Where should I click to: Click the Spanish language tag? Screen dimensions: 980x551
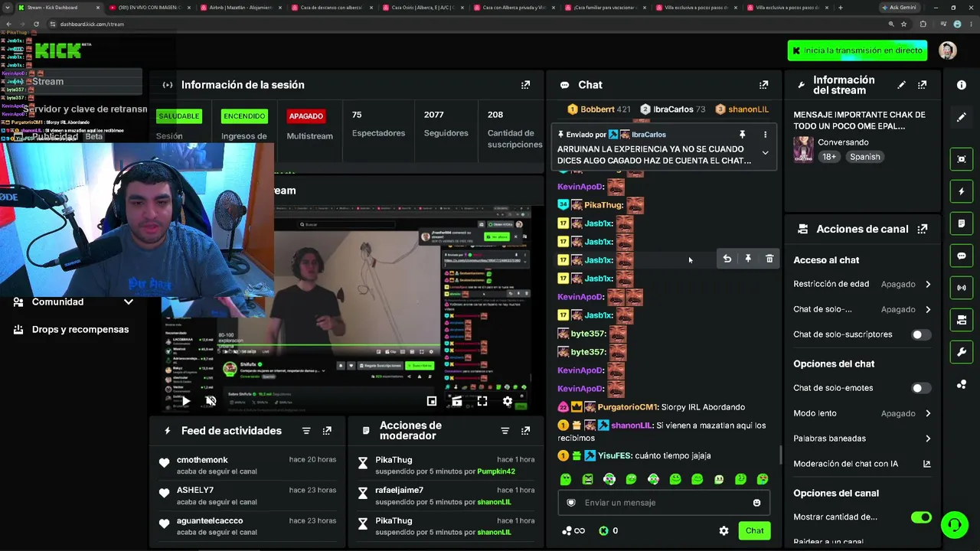coord(864,157)
